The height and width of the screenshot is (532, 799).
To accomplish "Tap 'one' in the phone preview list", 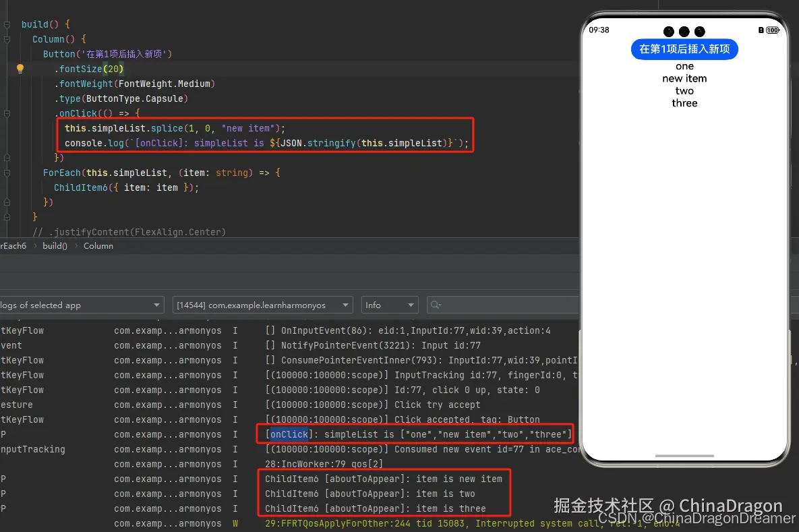I will (x=684, y=66).
